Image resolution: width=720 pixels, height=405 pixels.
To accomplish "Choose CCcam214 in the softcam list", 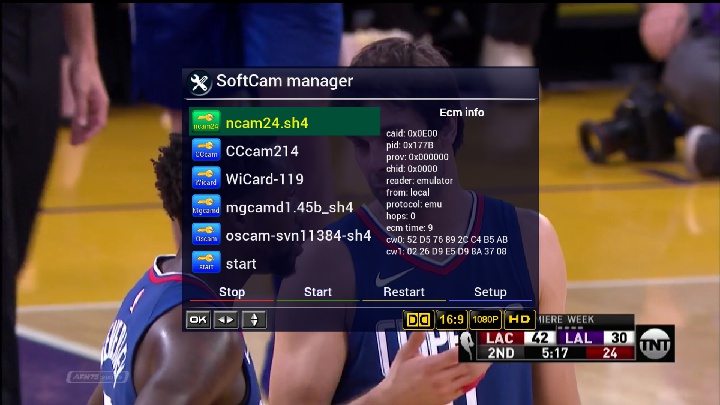I will (x=284, y=150).
